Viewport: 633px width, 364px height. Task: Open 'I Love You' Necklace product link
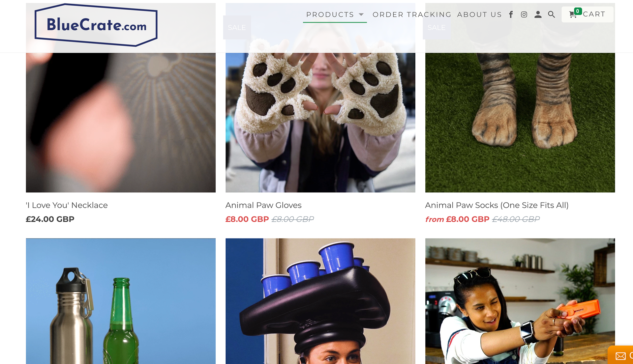[x=67, y=205]
